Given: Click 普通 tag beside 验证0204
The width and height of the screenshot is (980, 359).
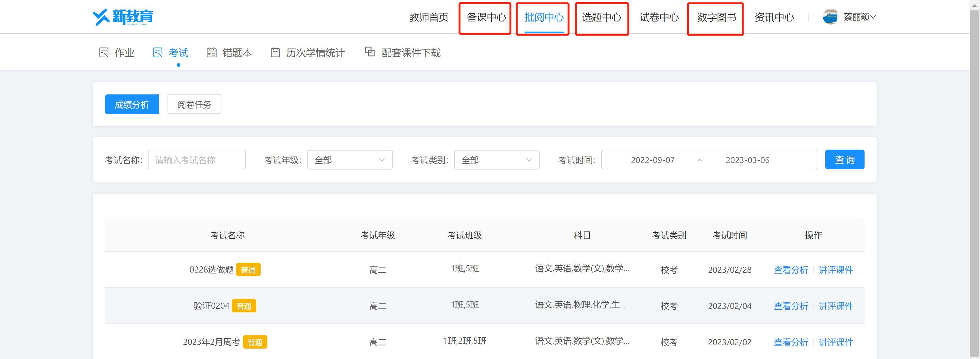Looking at the screenshot, I should pos(244,306).
